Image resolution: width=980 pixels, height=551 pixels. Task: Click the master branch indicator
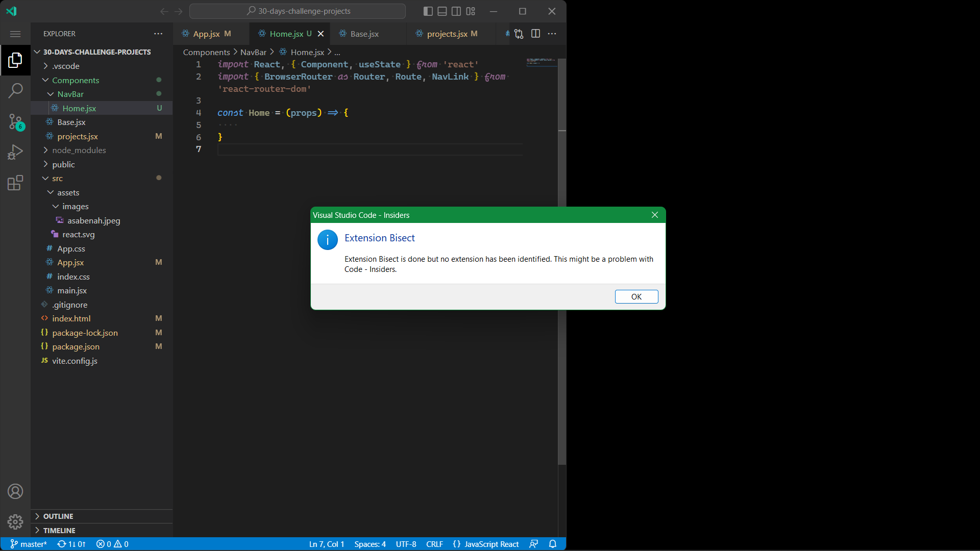pyautogui.click(x=29, y=544)
